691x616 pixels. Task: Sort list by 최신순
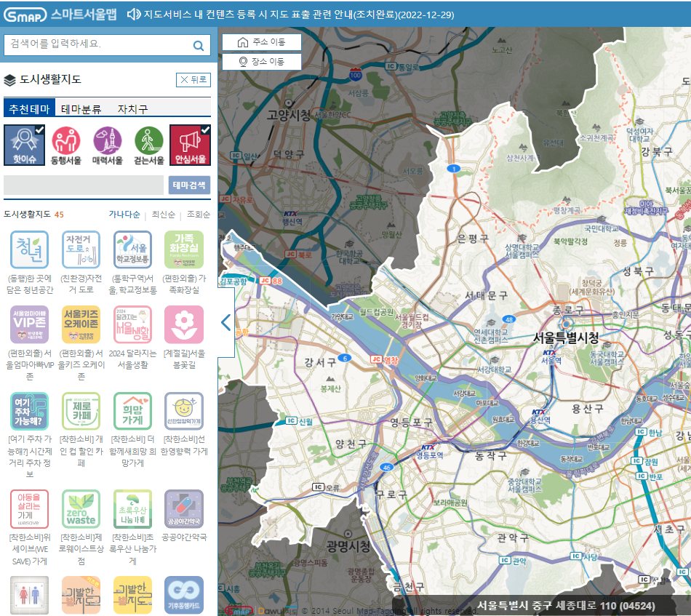pyautogui.click(x=164, y=214)
